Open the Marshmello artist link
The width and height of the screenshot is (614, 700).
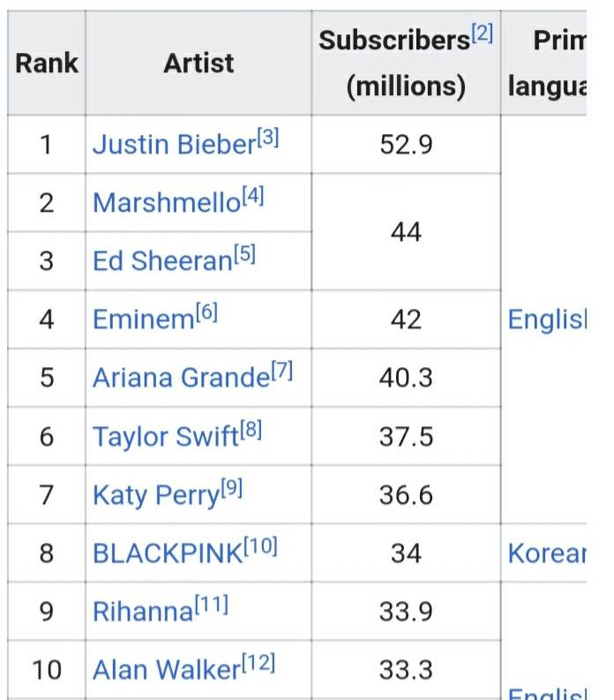[x=166, y=203]
